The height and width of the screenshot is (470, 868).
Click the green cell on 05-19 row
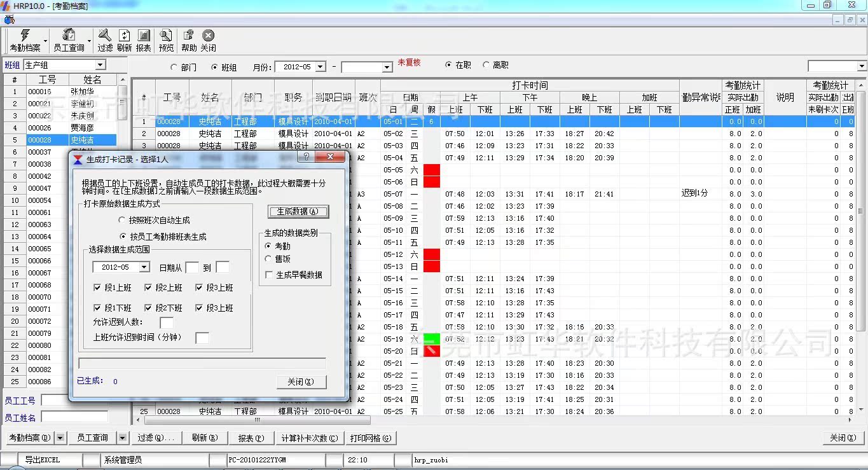[432, 339]
